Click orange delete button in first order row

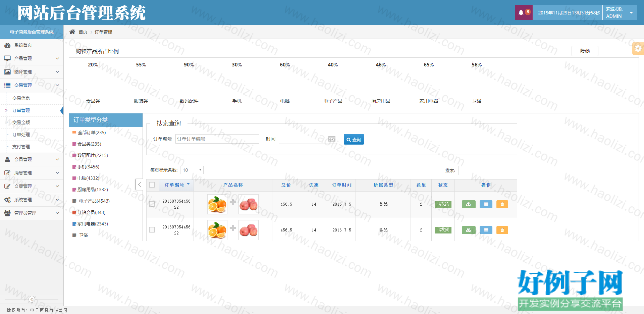click(x=502, y=204)
